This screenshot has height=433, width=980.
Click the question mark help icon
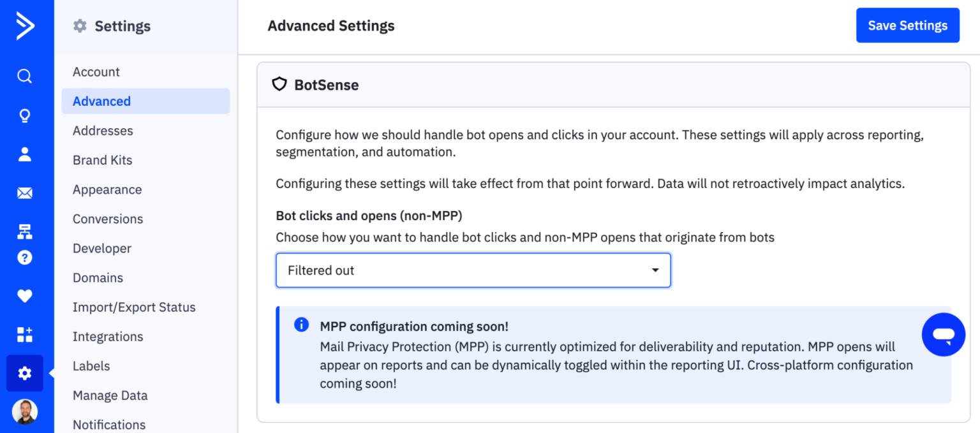click(24, 258)
